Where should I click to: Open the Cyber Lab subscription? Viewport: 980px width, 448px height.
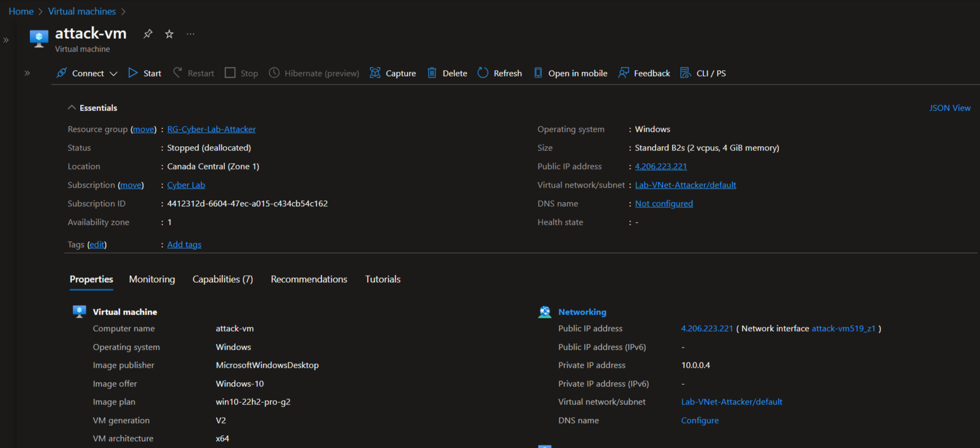pyautogui.click(x=186, y=185)
